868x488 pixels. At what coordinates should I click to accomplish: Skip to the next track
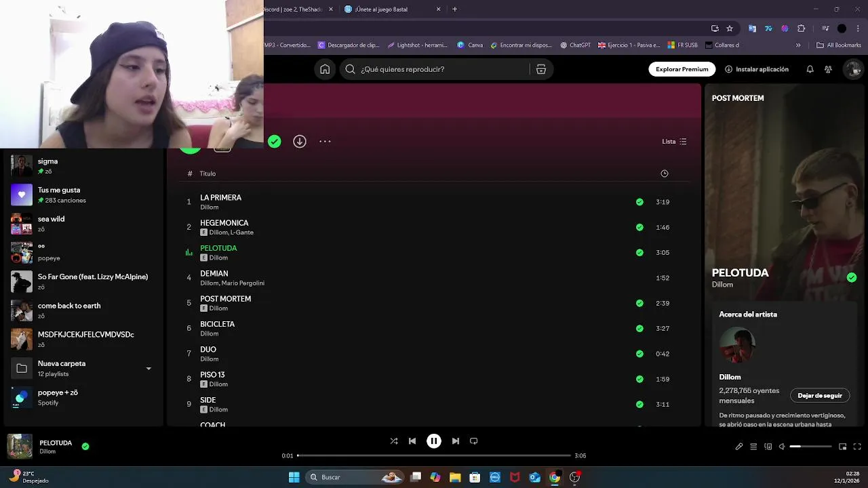click(x=456, y=441)
